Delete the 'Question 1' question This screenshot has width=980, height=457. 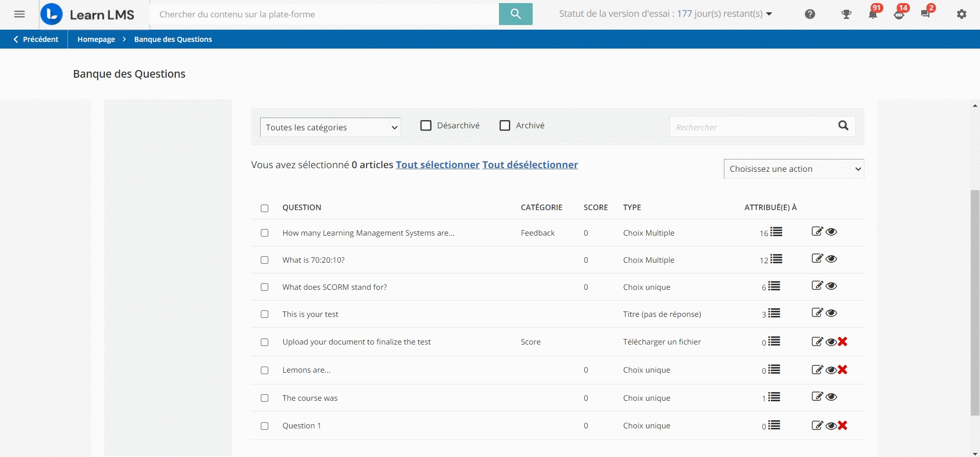pos(842,425)
